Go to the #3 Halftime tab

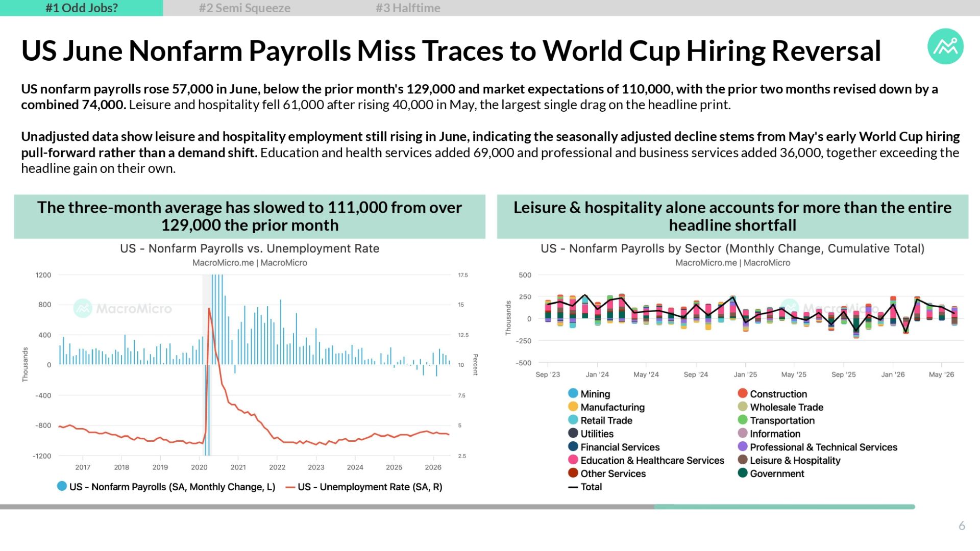(408, 8)
